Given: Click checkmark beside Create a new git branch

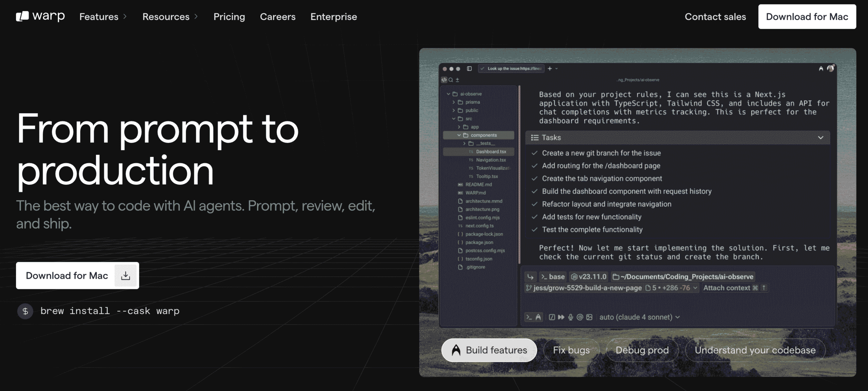Looking at the screenshot, I should 534,153.
